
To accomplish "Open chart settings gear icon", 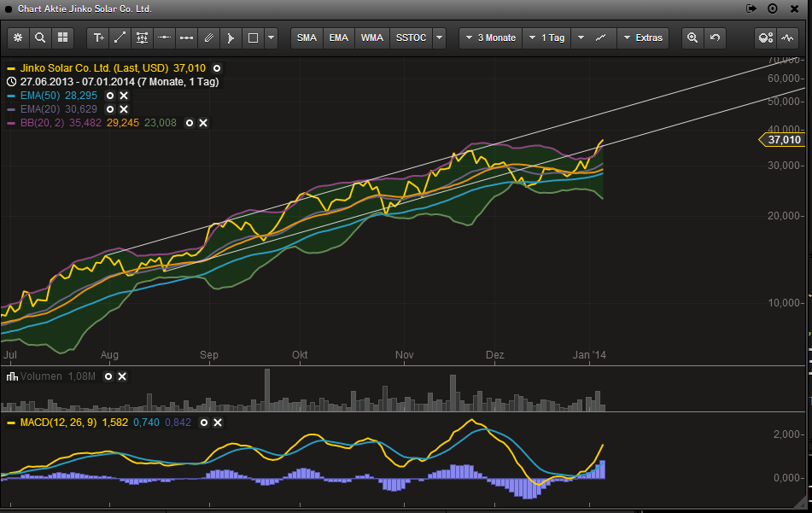I will (x=18, y=38).
